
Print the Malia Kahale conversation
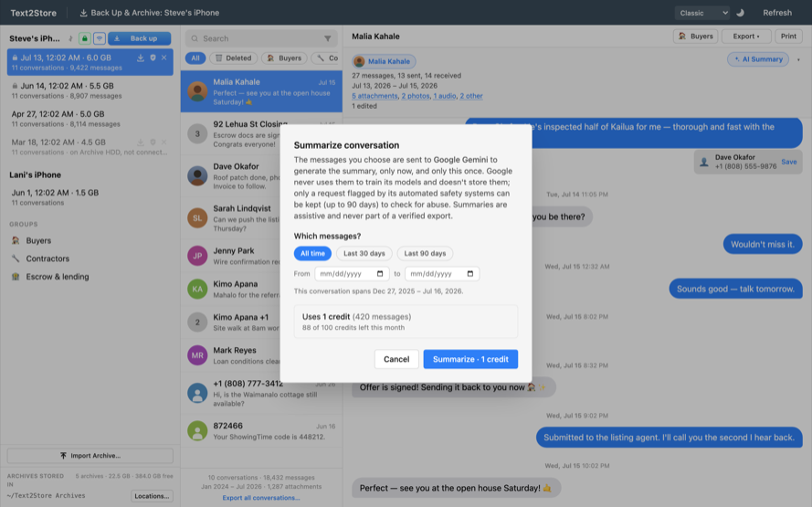tap(788, 37)
